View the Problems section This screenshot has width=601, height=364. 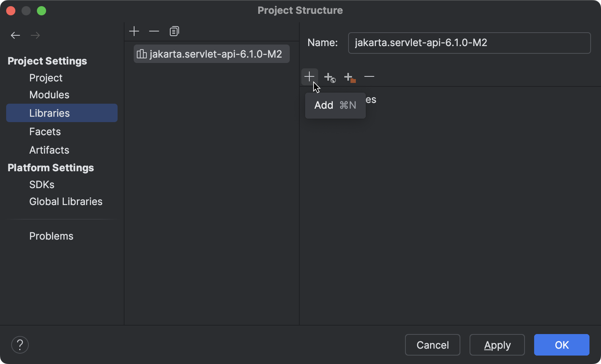click(x=51, y=236)
